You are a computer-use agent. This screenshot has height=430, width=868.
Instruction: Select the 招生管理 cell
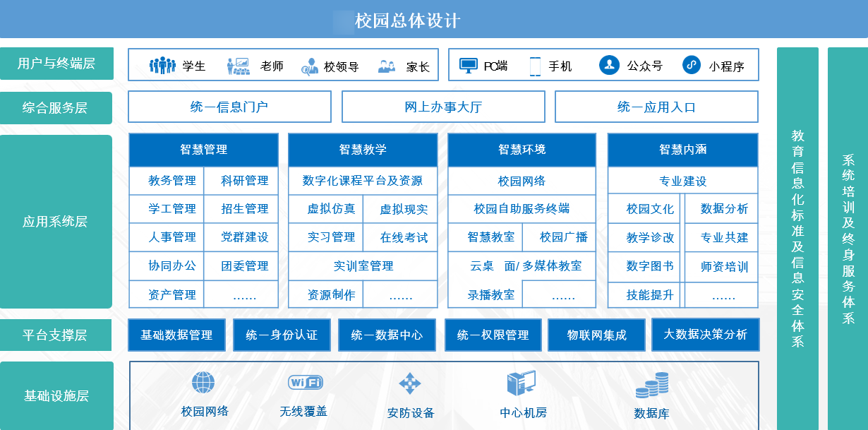tap(241, 209)
